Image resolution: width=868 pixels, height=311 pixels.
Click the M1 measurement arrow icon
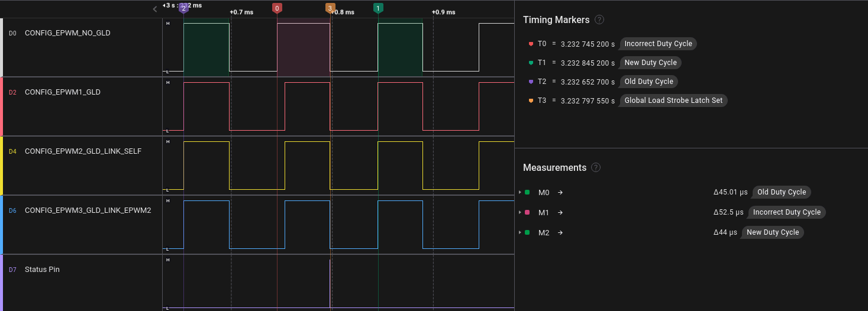tap(560, 212)
